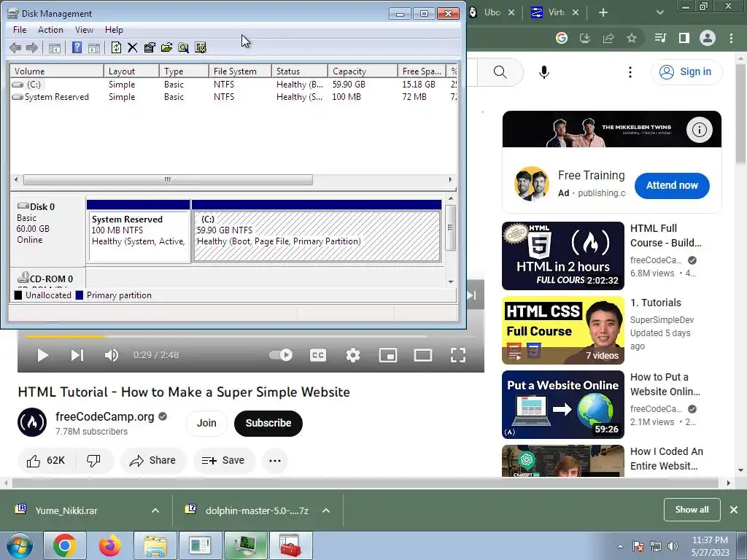Click the ad info icon on Mikkelsen Twins banner
This screenshot has height=560, width=747.
click(700, 130)
